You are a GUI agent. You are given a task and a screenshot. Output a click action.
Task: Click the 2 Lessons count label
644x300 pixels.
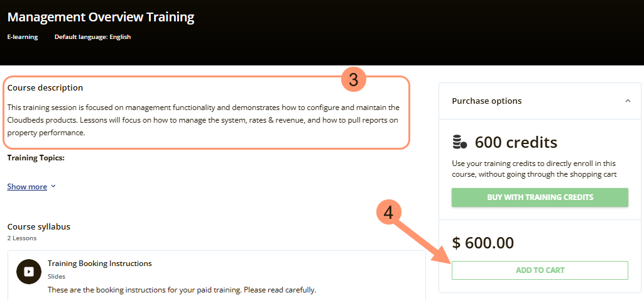pyautogui.click(x=22, y=238)
